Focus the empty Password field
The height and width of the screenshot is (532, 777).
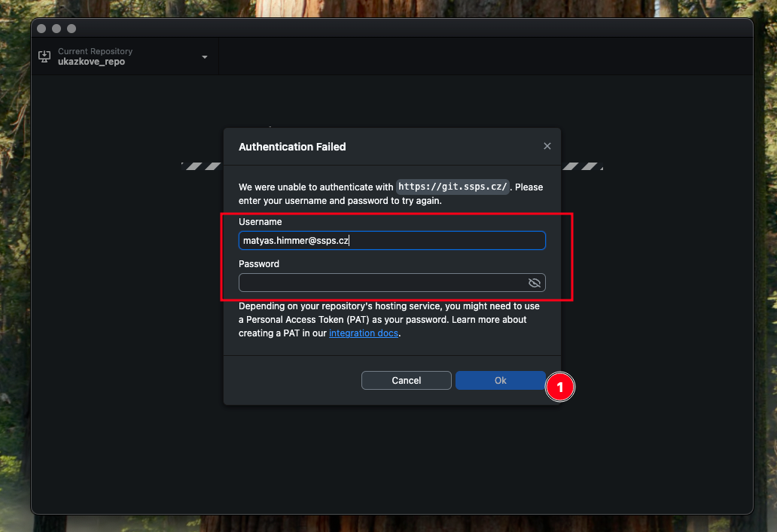[x=376, y=282]
